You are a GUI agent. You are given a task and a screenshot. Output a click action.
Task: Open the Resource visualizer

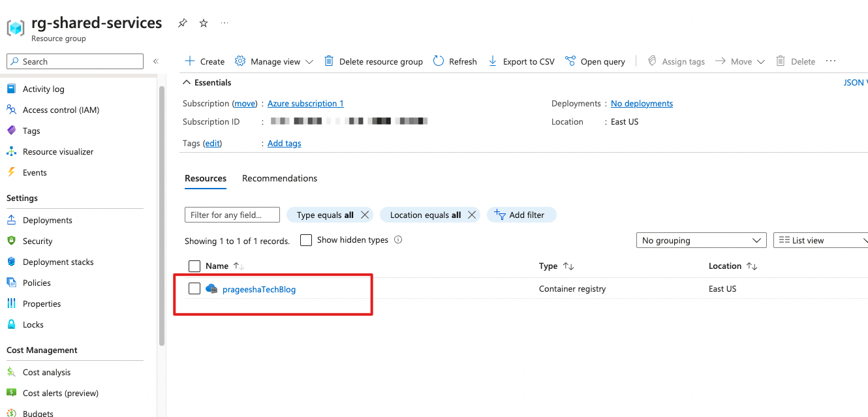pyautogui.click(x=59, y=151)
